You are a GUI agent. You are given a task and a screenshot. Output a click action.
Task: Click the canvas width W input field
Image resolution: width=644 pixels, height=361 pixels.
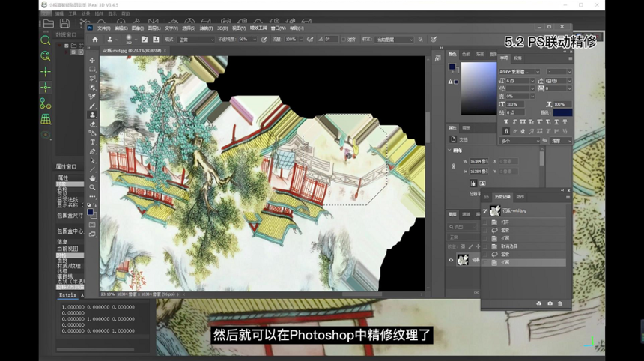[x=479, y=161]
